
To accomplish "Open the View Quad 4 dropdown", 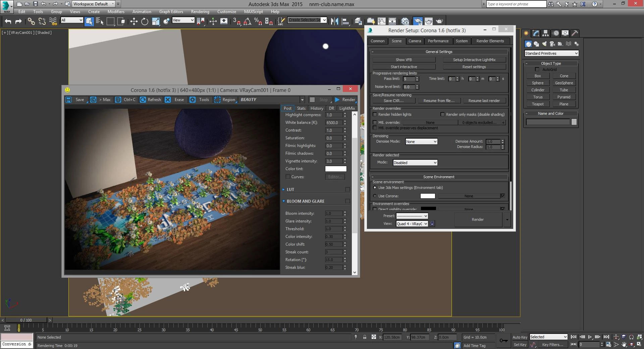I will click(412, 224).
